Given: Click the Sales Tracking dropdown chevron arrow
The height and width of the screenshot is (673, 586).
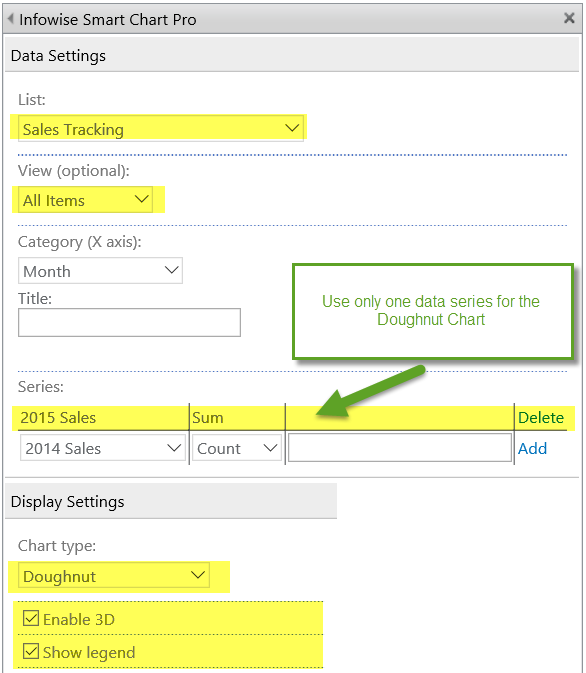Looking at the screenshot, I should (x=292, y=127).
